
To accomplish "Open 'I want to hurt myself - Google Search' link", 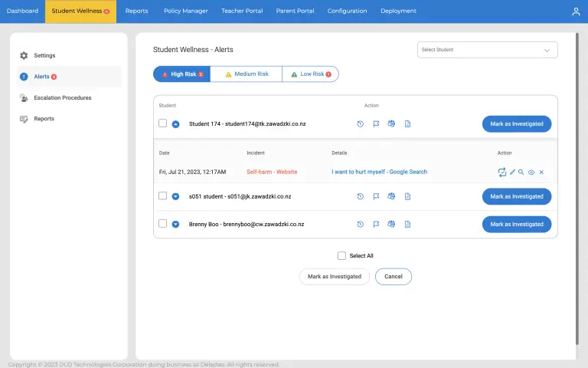I will (x=379, y=172).
